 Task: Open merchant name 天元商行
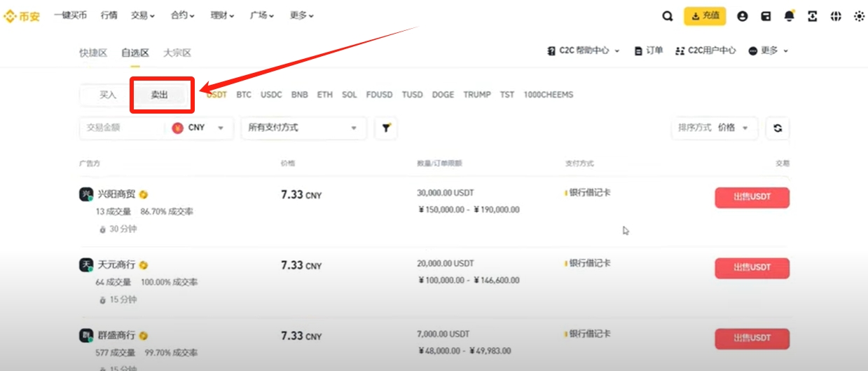point(116,265)
